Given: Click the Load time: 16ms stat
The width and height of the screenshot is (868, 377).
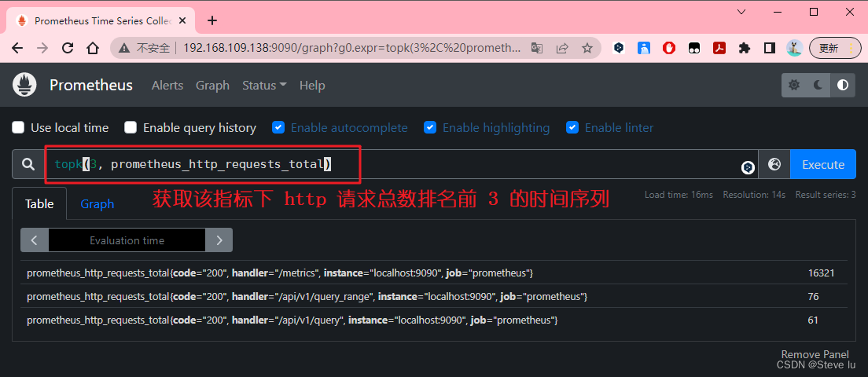Looking at the screenshot, I should pos(679,195).
